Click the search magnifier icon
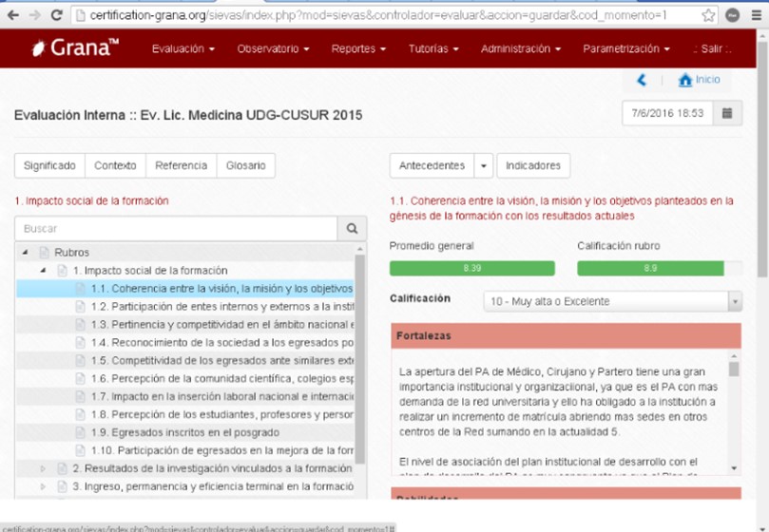The height and width of the screenshot is (532, 769). pyautogui.click(x=351, y=229)
